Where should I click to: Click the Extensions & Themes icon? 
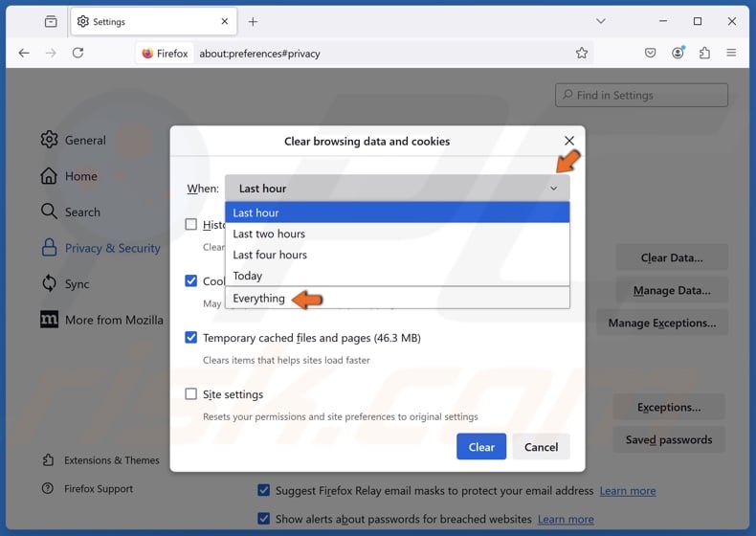pos(48,459)
